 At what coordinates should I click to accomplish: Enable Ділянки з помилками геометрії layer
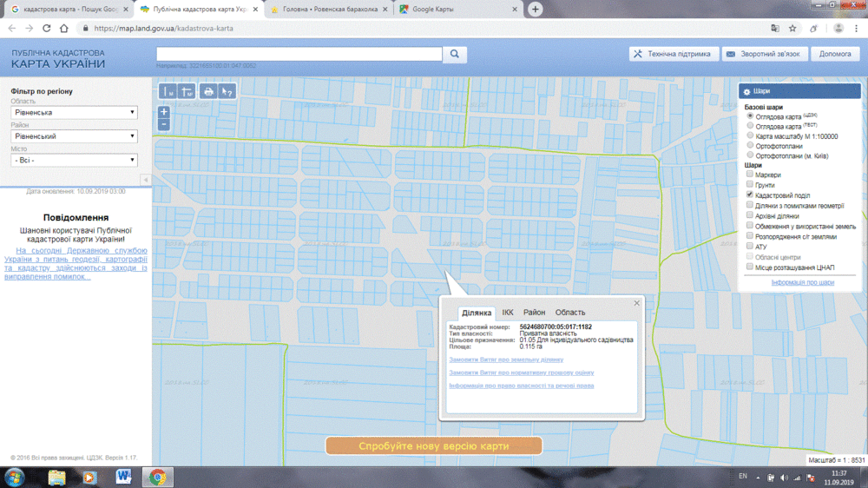[750, 205]
